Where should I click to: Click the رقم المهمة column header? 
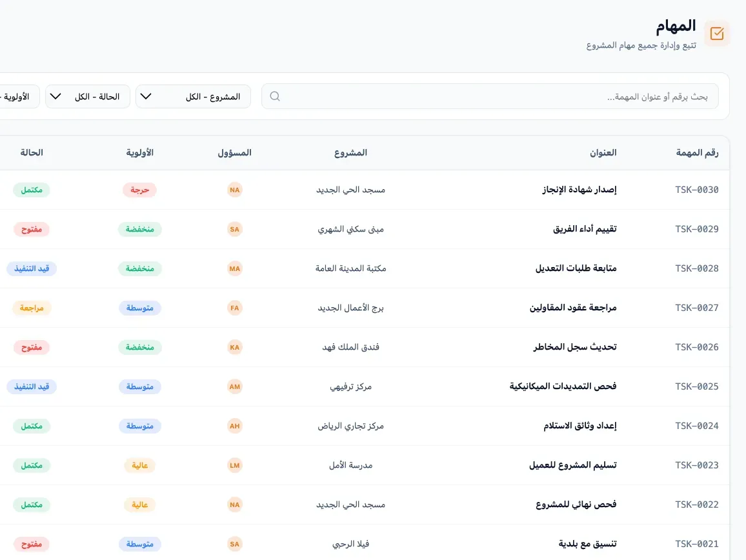pyautogui.click(x=697, y=153)
